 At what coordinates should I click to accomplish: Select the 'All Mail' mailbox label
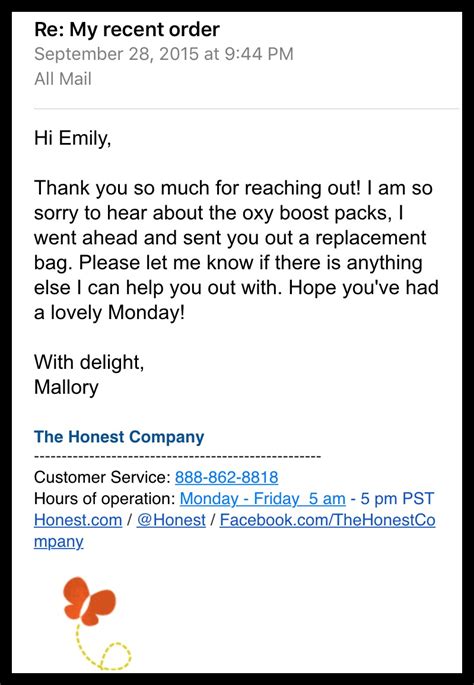coord(63,79)
